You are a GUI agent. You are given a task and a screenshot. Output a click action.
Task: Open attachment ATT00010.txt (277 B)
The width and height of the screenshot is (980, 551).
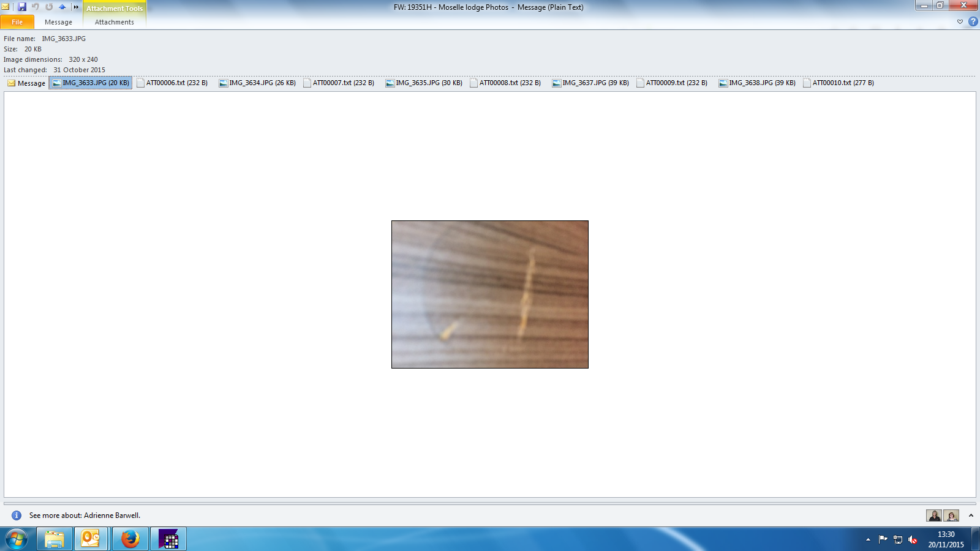pyautogui.click(x=839, y=83)
